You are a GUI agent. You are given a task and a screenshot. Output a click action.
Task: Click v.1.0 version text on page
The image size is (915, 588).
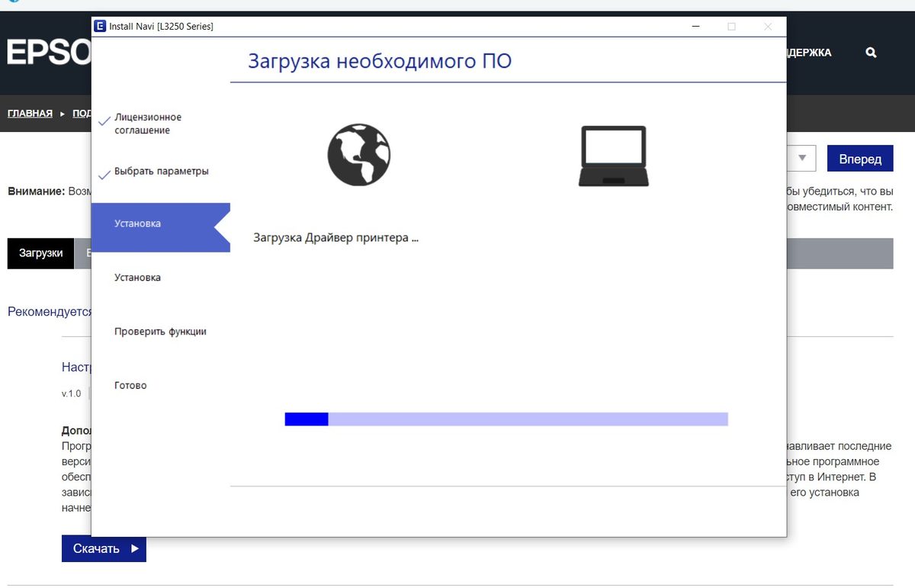(x=71, y=394)
